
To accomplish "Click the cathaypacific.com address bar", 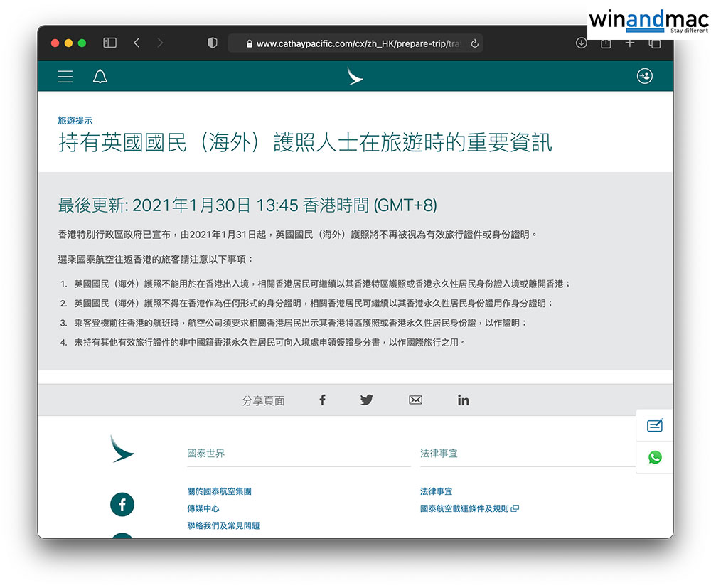I will (x=355, y=43).
